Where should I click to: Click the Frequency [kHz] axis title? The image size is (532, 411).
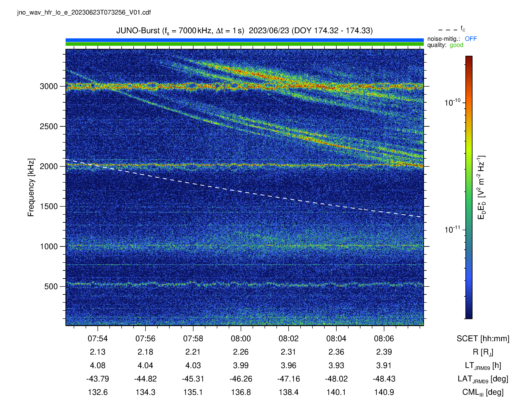31,187
